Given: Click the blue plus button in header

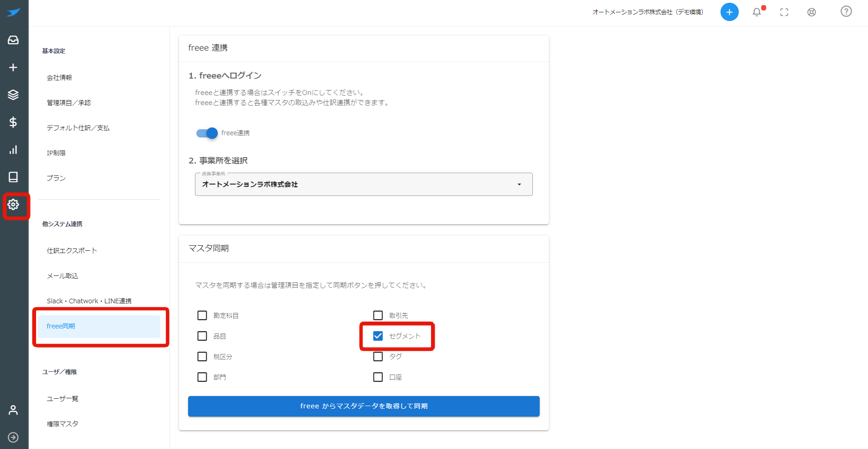Looking at the screenshot, I should (x=729, y=12).
